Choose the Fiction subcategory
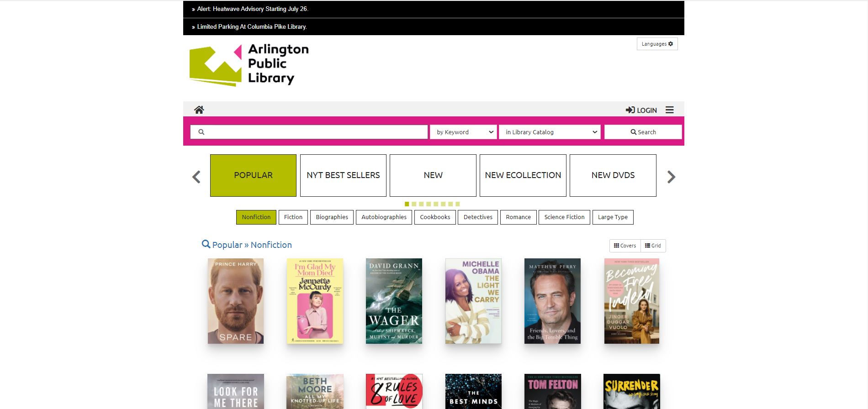Screen dimensions: 868x409 (293, 217)
